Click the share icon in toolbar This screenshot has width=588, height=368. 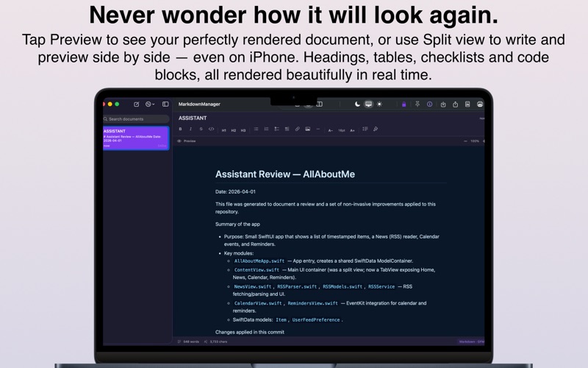point(455,105)
